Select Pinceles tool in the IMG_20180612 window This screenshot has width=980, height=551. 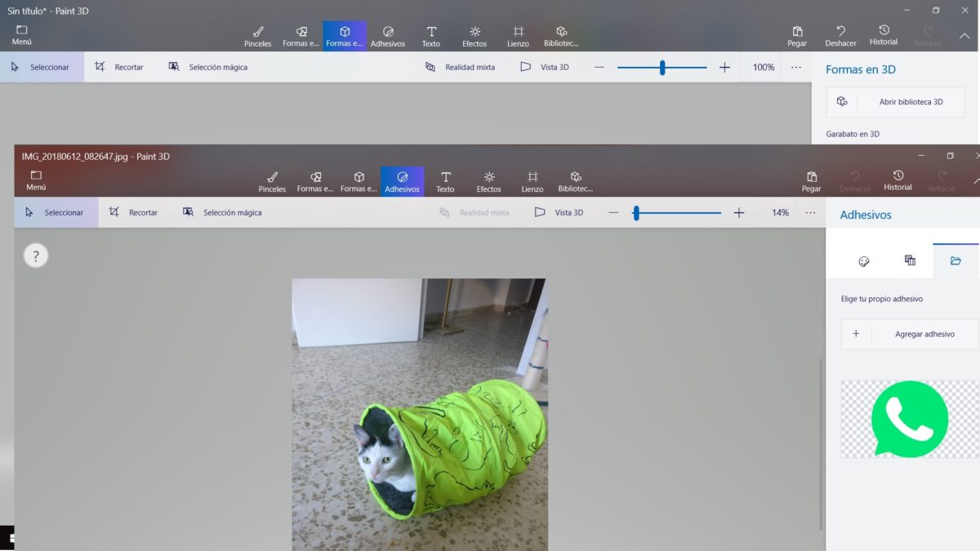tap(272, 181)
